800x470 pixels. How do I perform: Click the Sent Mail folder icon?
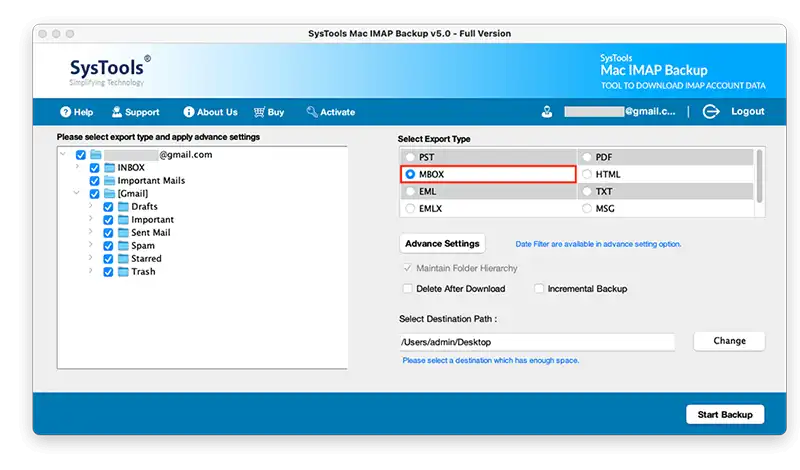point(123,233)
